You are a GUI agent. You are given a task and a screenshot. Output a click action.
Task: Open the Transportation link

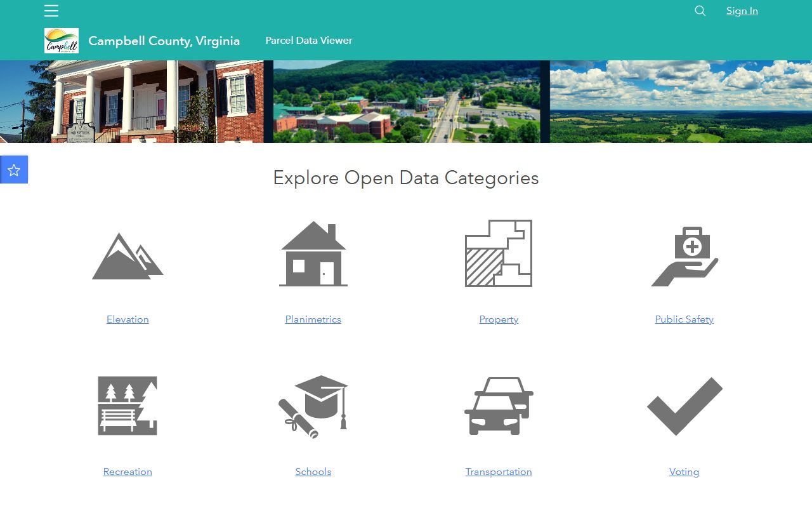[x=499, y=472]
